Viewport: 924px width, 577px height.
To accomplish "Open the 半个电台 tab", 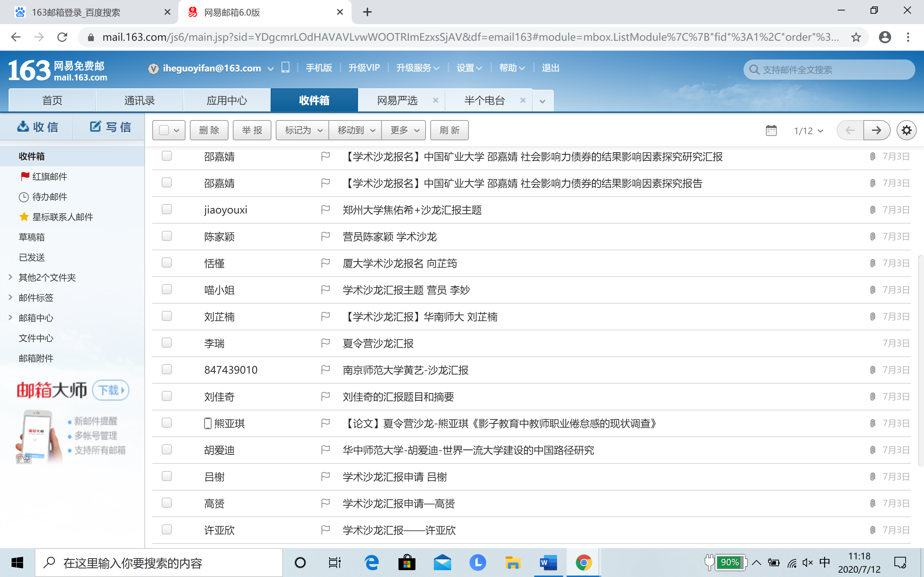I will 484,100.
